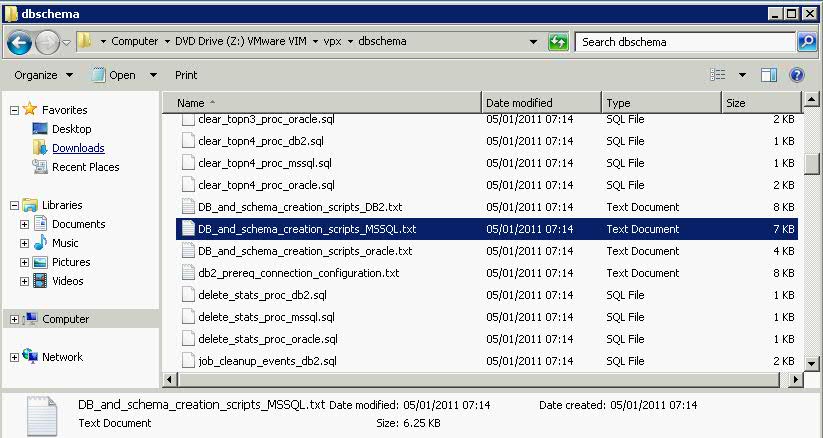Expand the Open button dropdown arrow

153,75
